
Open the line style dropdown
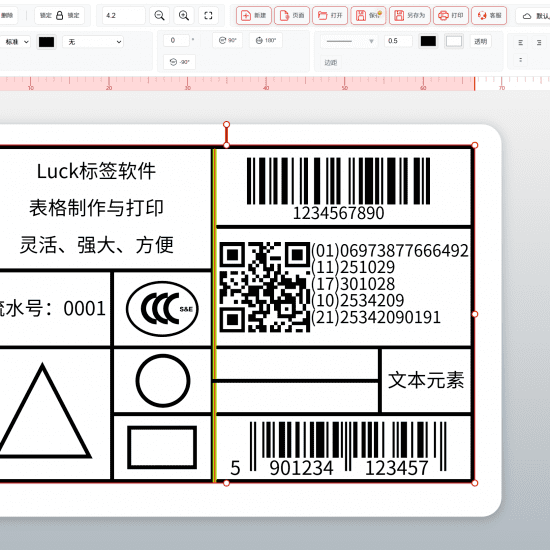point(350,41)
